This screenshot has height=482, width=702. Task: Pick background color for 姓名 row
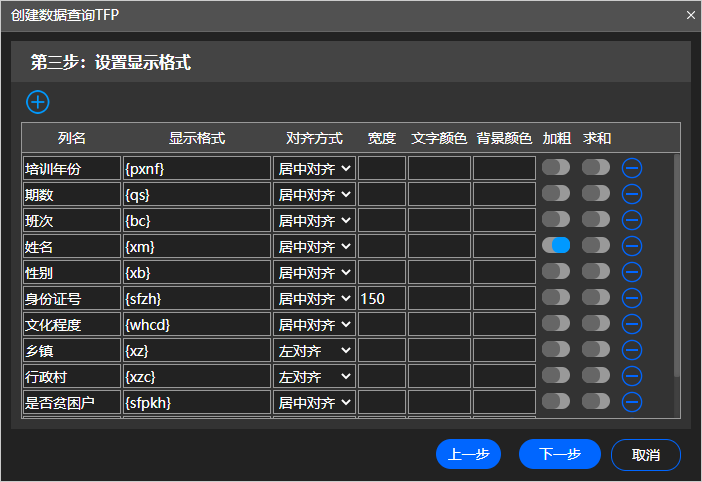tap(504, 246)
